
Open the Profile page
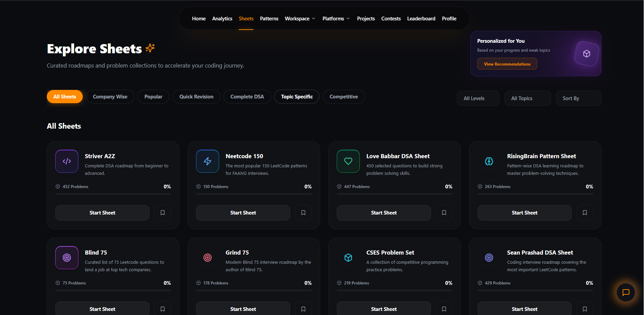449,19
